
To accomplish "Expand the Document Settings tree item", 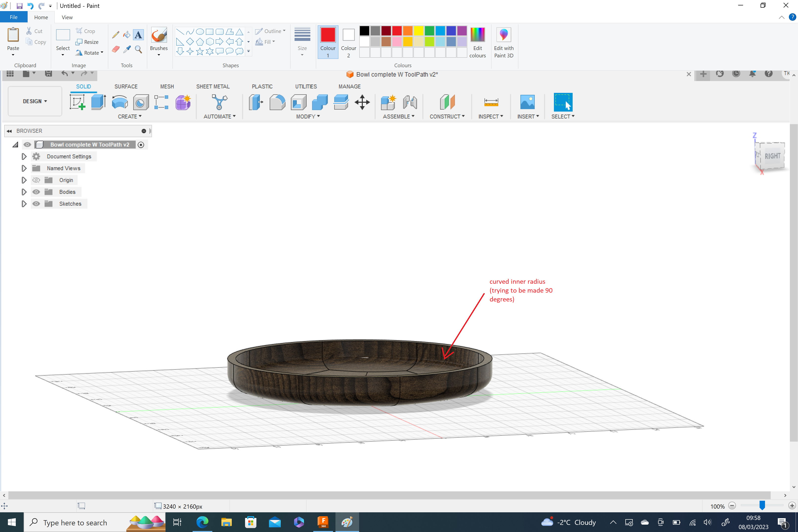I will click(x=24, y=156).
